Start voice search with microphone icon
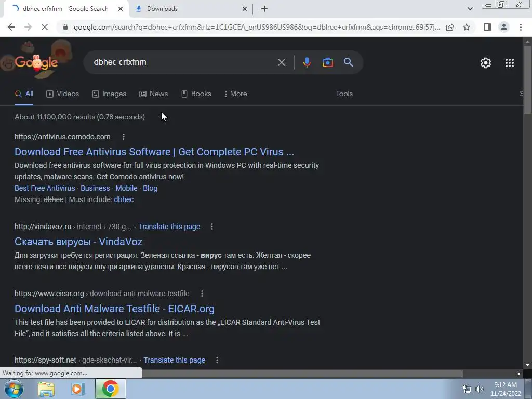This screenshot has width=532, height=399. [x=307, y=62]
